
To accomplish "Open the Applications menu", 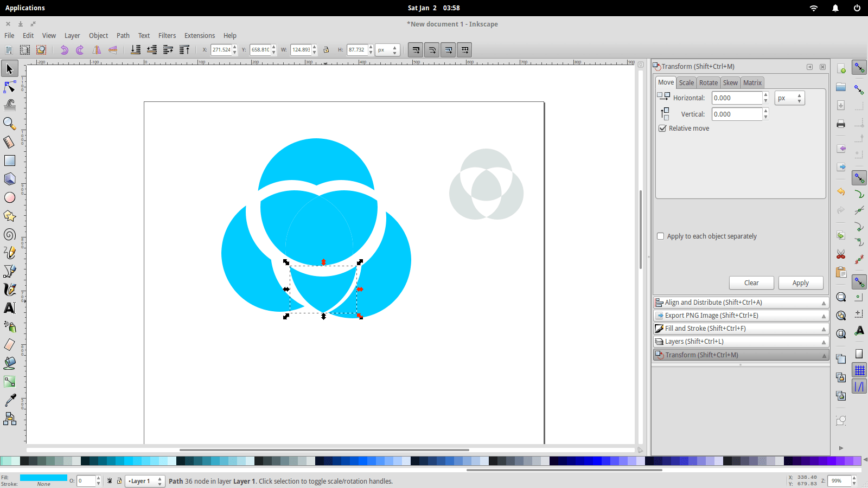I will pos(25,8).
